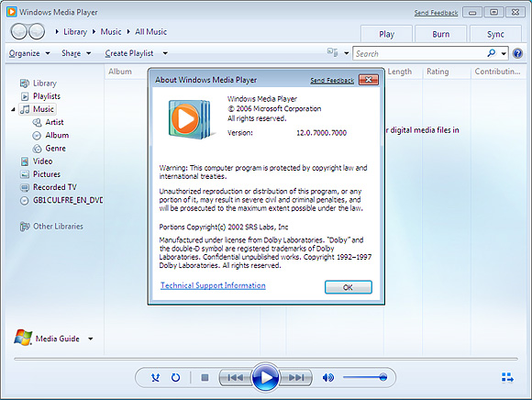Toggle shuffle mode in playback controls

[155, 377]
